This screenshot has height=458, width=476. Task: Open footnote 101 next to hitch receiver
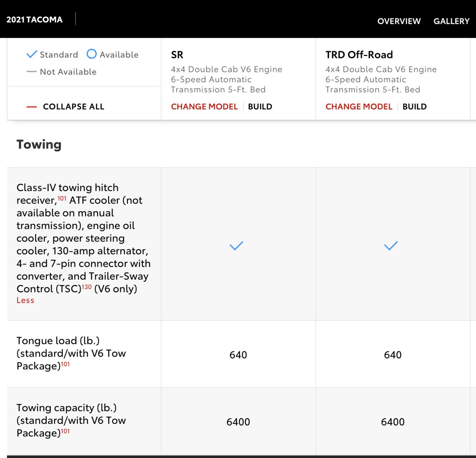pyautogui.click(x=62, y=198)
